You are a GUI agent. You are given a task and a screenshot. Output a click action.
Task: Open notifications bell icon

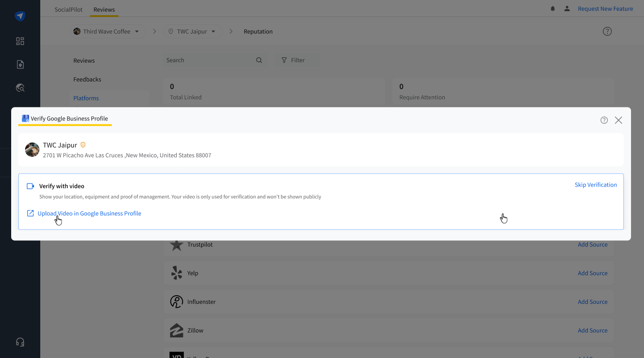tap(553, 9)
